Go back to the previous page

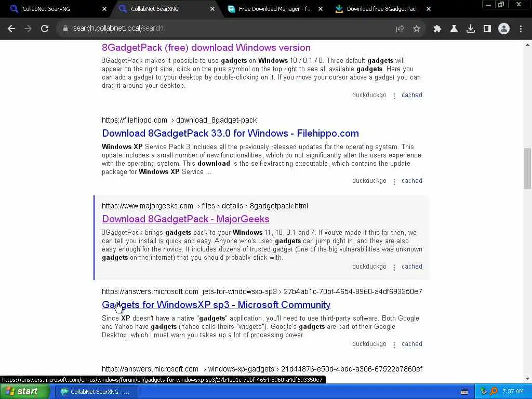tap(11, 29)
